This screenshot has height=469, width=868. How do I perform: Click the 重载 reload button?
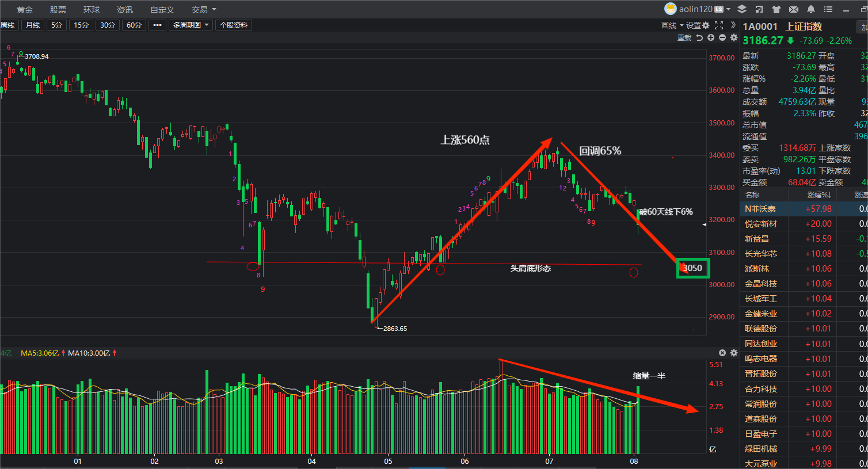pos(684,38)
